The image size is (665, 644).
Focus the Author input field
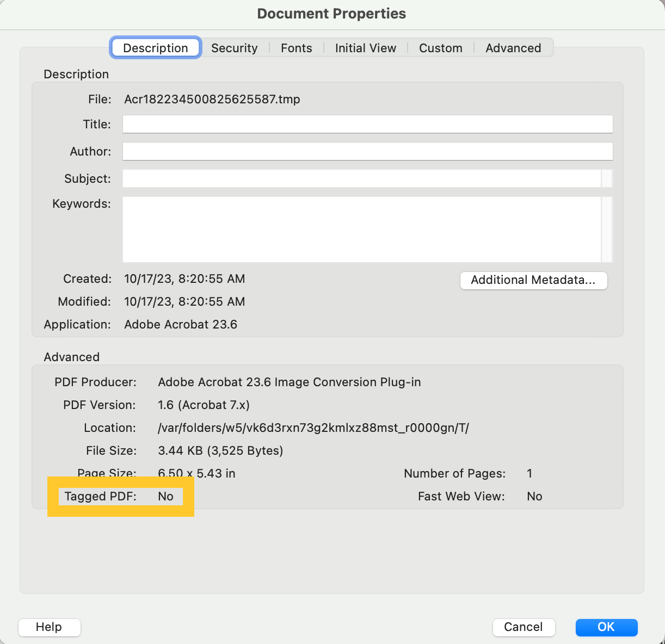[367, 151]
